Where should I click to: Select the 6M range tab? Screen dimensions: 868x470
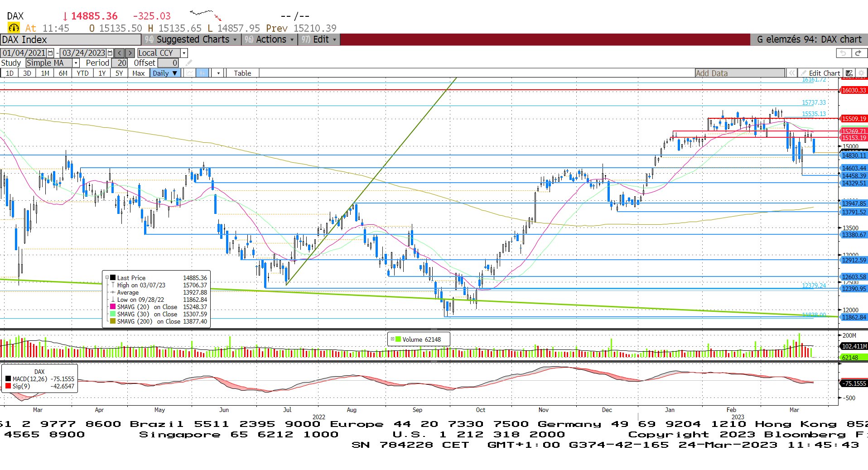63,73
